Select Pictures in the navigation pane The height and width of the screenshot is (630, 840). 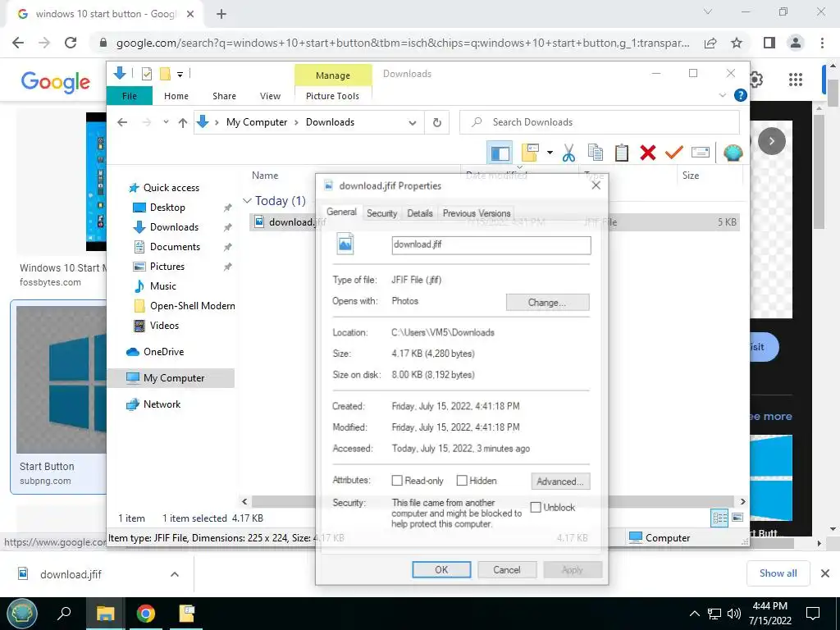(167, 267)
